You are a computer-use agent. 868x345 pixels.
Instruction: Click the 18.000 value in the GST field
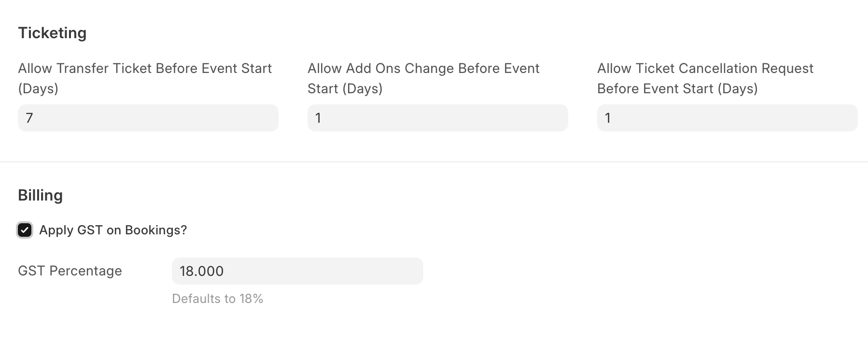(202, 271)
